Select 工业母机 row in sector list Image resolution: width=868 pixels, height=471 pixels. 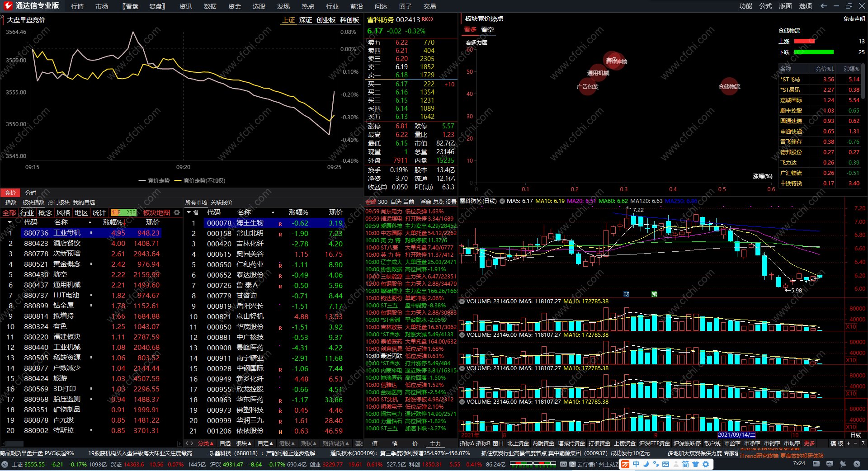tap(67, 233)
